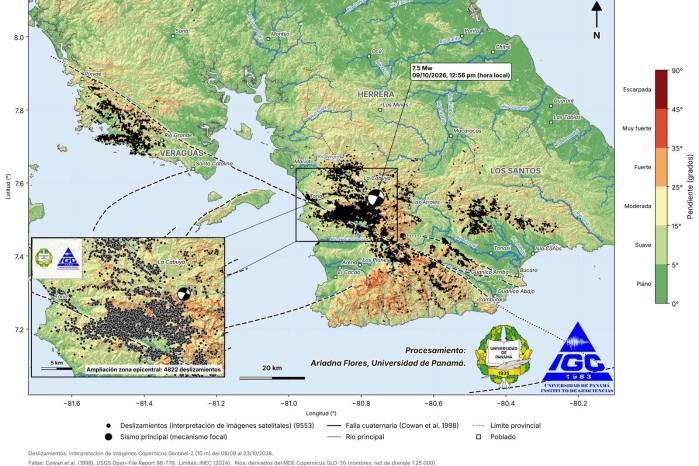Click the Macaracas town marker

click(x=450, y=136)
